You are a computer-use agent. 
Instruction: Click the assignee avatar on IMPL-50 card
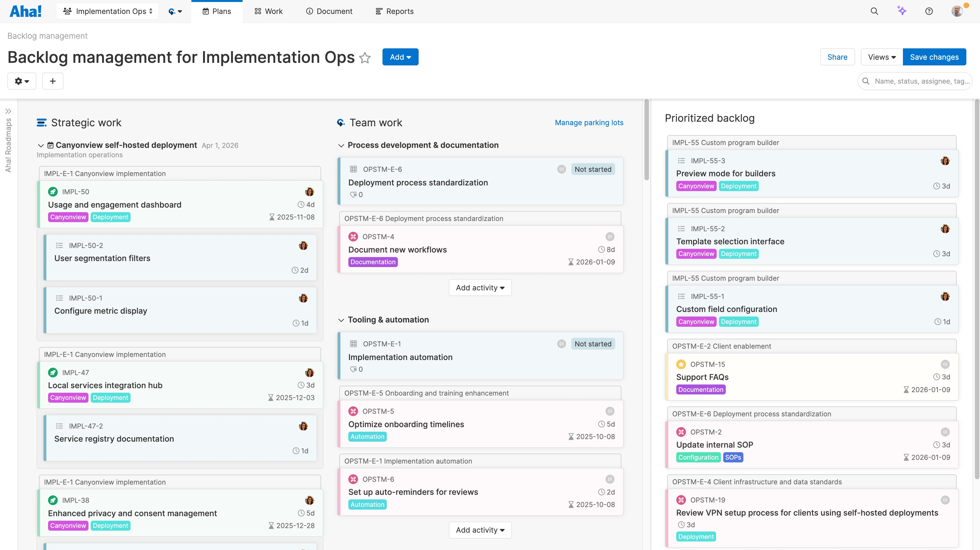pyautogui.click(x=310, y=192)
